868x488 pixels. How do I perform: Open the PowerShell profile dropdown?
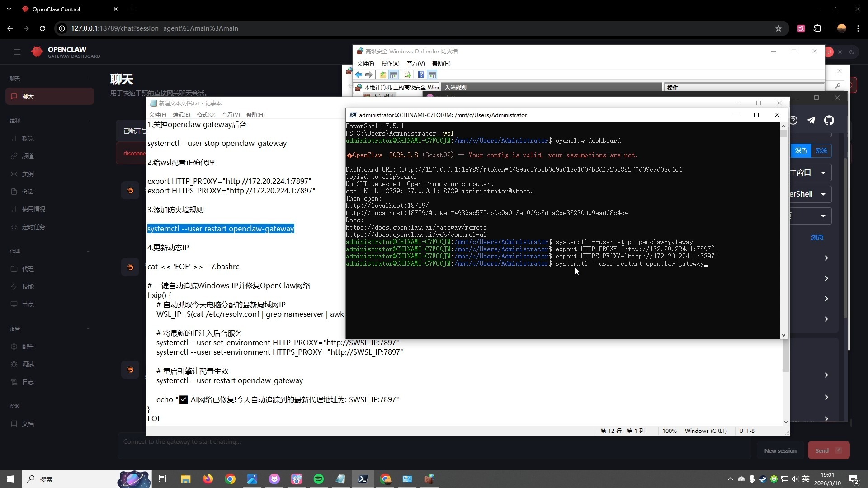[823, 194]
